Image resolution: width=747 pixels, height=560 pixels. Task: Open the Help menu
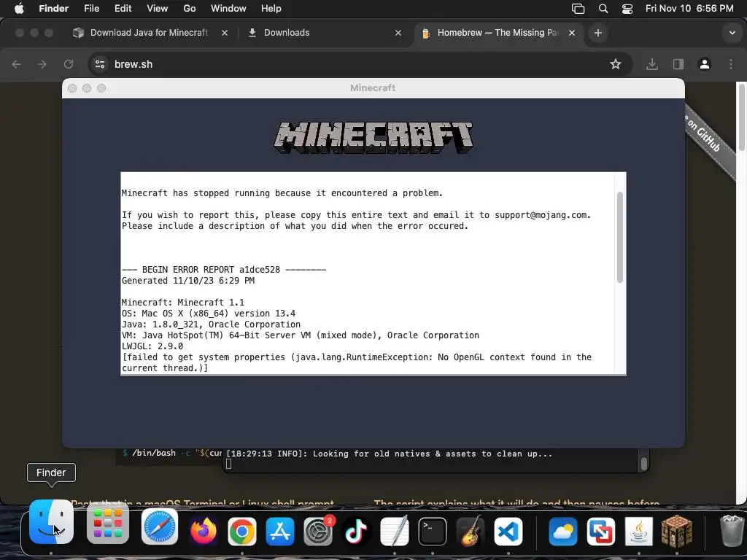(271, 9)
